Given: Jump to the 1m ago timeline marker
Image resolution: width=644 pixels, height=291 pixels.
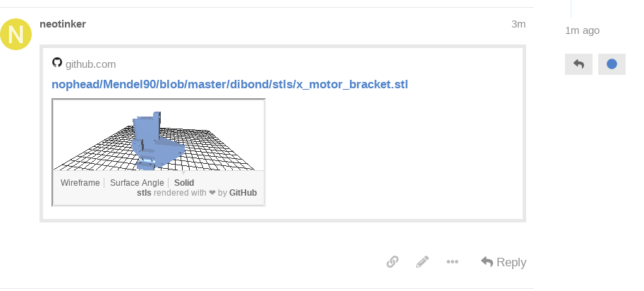Looking at the screenshot, I should pos(582,30).
